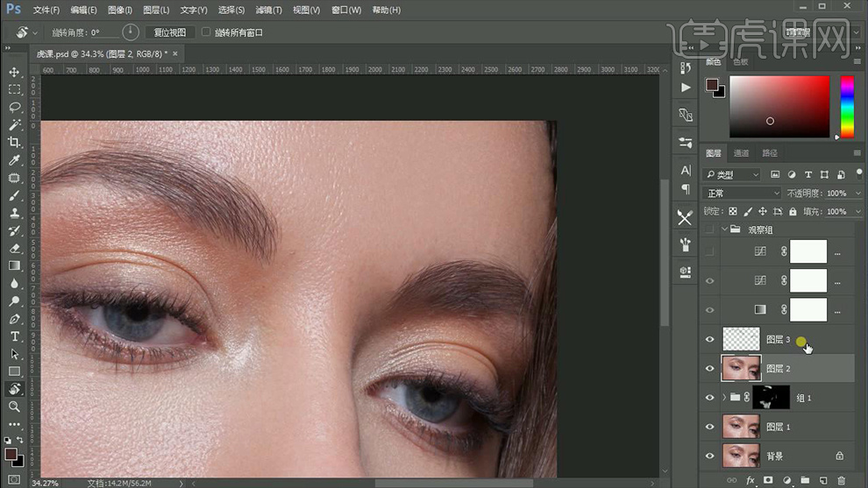Click the 复位视图 button
This screenshot has height=488, width=868.
pyautogui.click(x=170, y=32)
